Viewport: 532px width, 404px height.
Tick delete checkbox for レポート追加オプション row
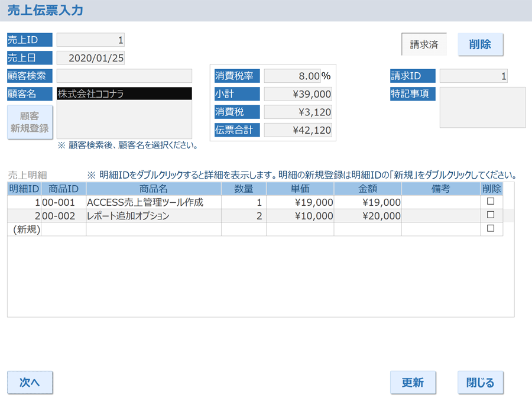490,215
